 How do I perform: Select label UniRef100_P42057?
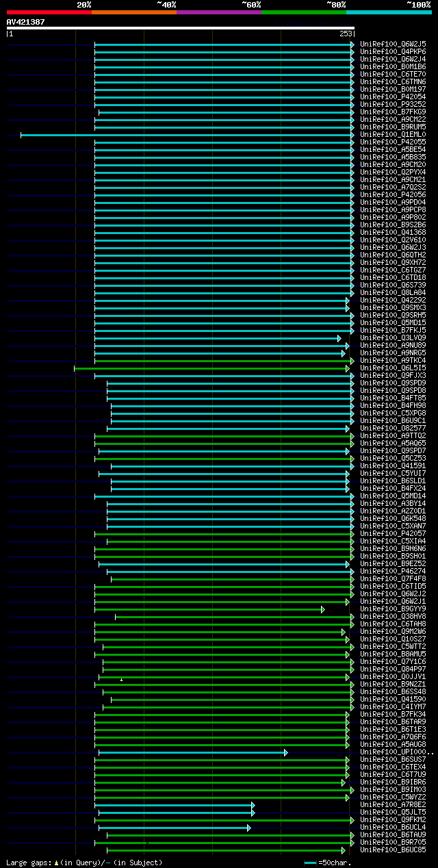tap(393, 533)
